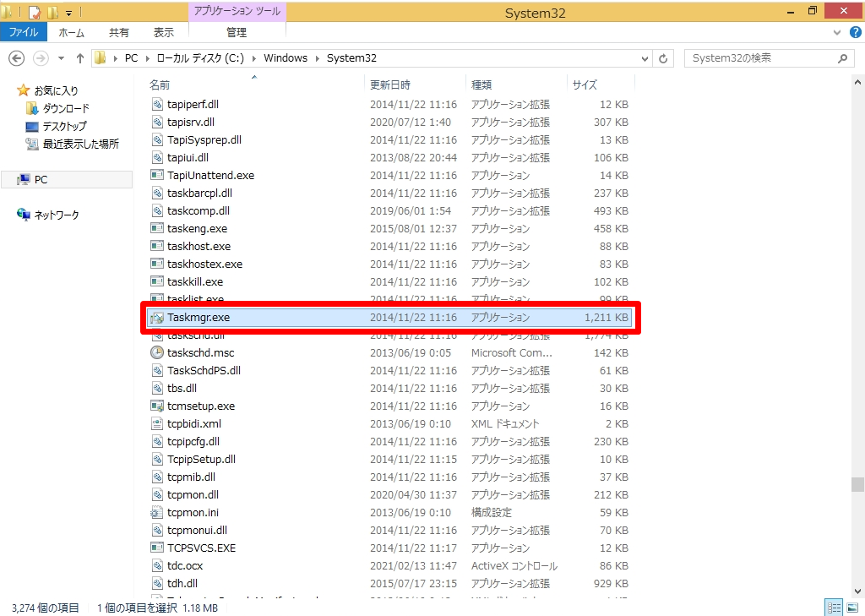Viewport: 865px width, 616px height.
Task: Select the tdc.ocx file icon
Action: 157,565
